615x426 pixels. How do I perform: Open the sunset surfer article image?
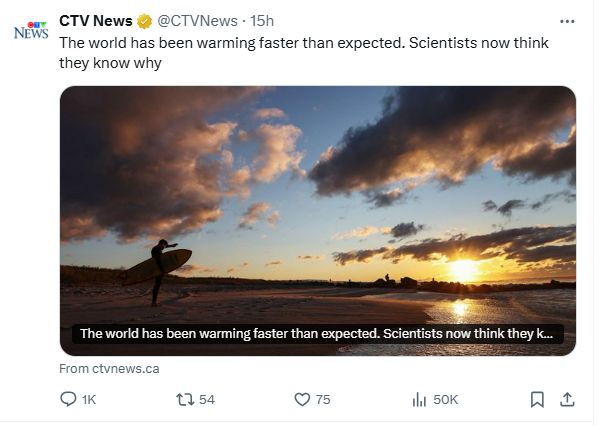coord(318,221)
